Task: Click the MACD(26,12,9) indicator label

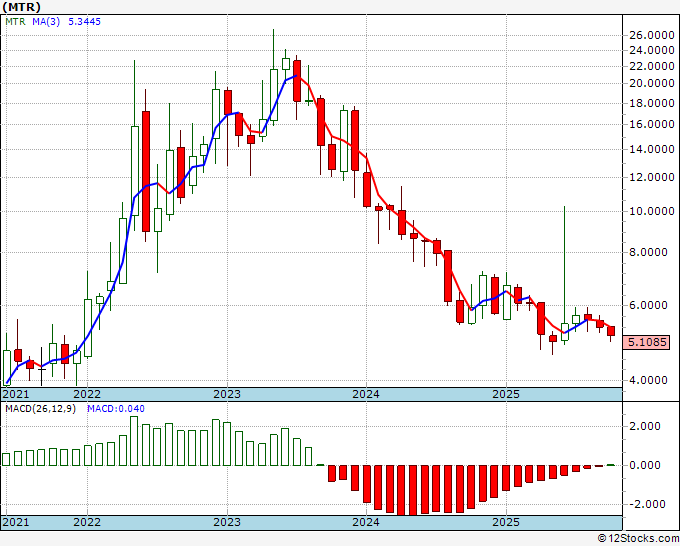Action: pyautogui.click(x=40, y=409)
